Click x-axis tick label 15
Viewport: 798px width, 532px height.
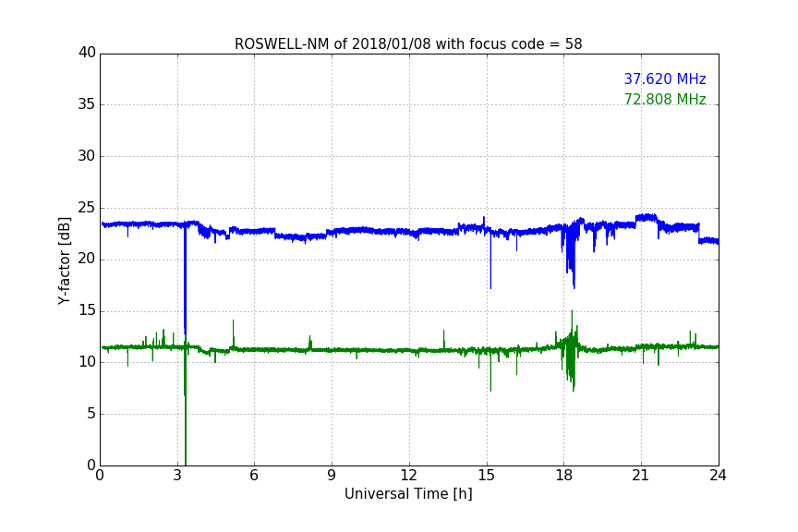(486, 476)
